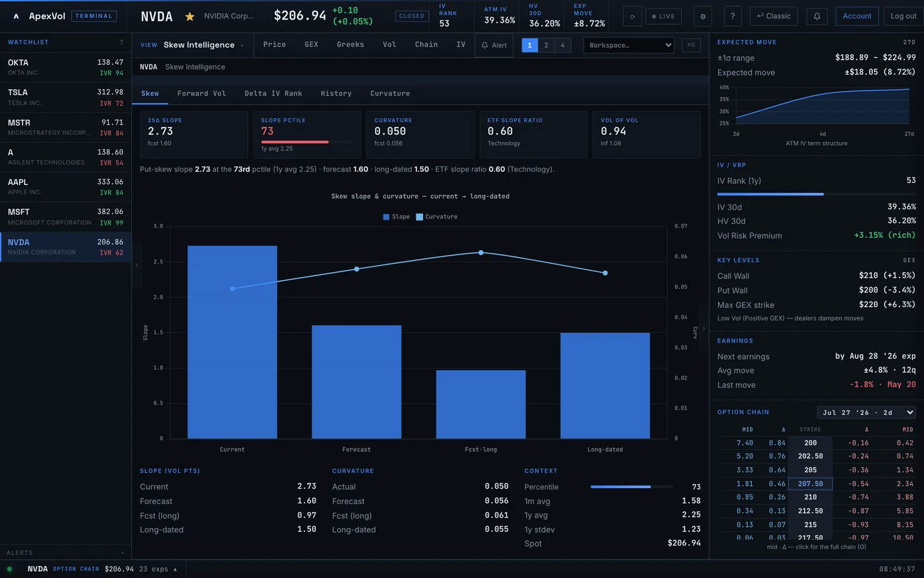Open the Chain view tab

426,45
